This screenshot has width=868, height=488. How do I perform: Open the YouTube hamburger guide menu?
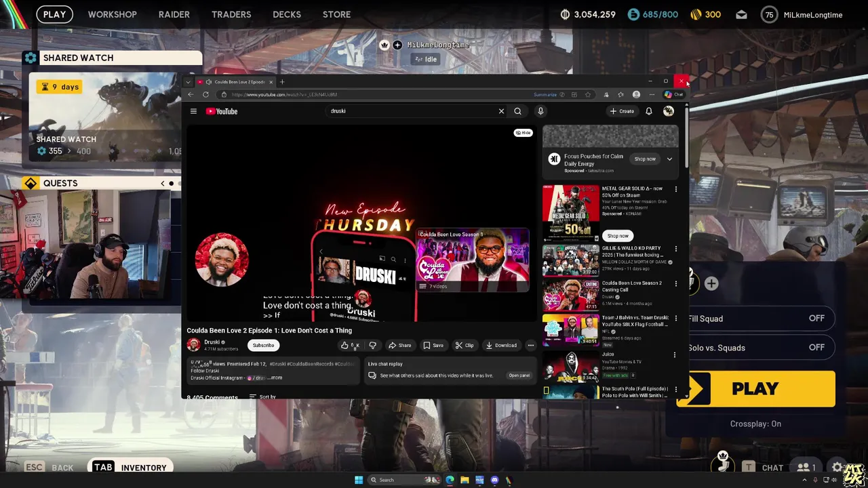(193, 111)
